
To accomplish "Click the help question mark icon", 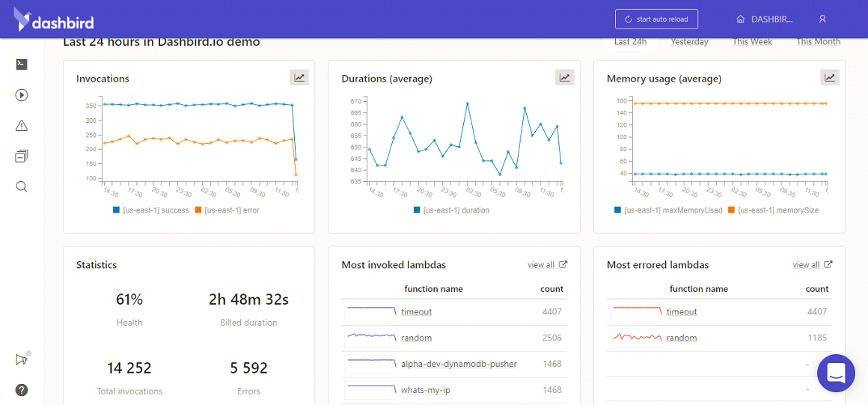I will (22, 390).
